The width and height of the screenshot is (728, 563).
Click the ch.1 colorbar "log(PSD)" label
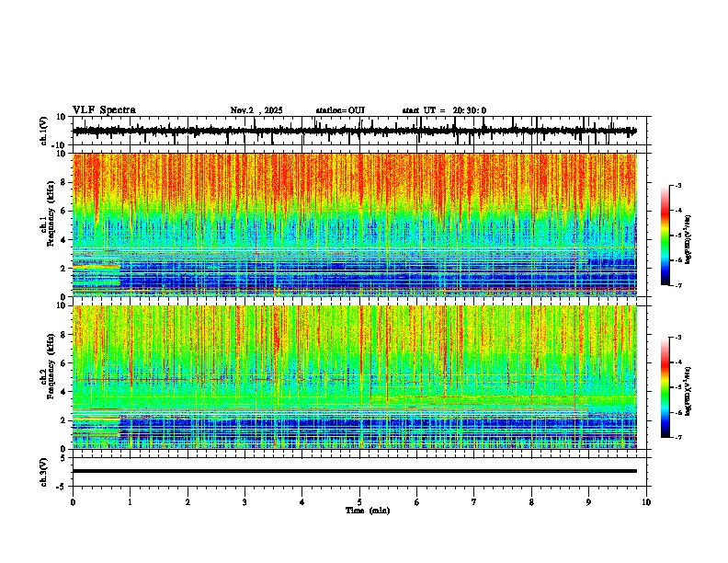pyautogui.click(x=688, y=240)
